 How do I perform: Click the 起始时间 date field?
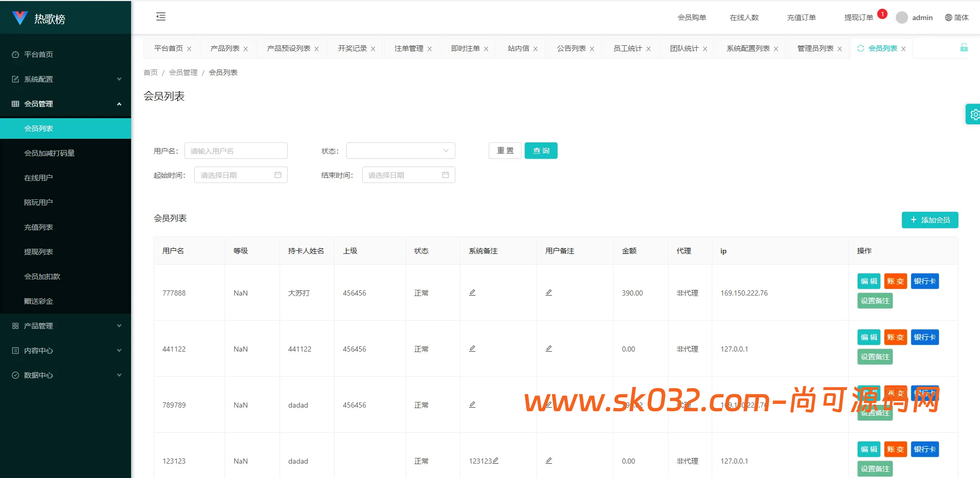pyautogui.click(x=241, y=175)
